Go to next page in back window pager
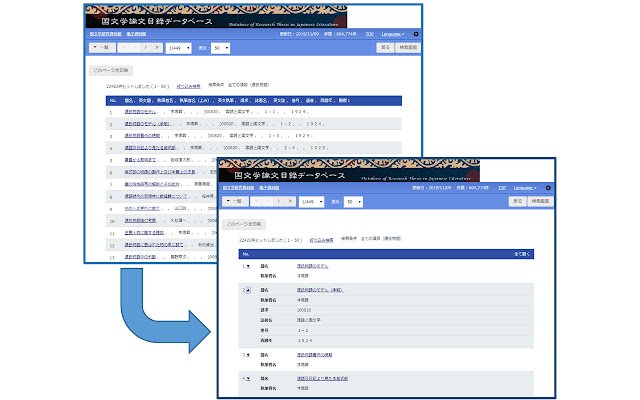Screen dimensions: 640x400 (146, 48)
